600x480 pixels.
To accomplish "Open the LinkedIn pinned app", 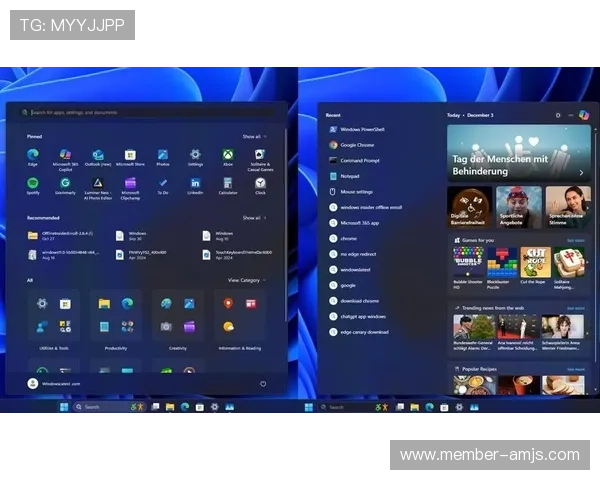I will click(x=195, y=184).
